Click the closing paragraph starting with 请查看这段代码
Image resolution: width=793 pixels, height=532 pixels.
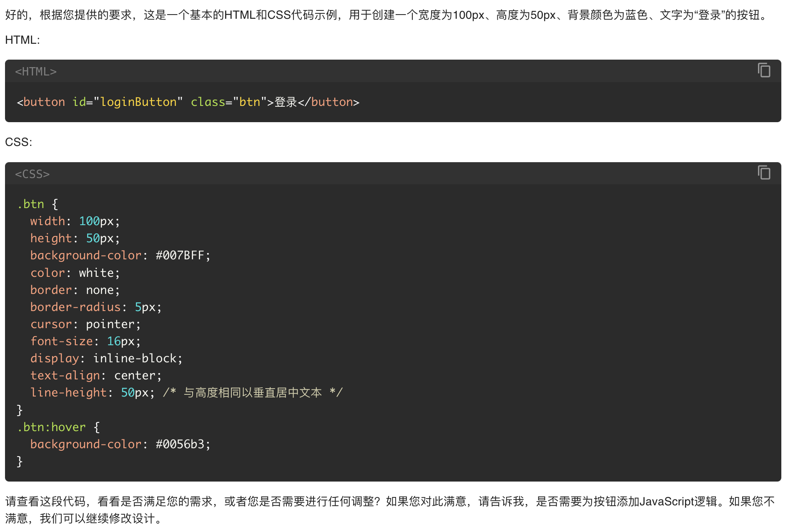tap(391, 510)
